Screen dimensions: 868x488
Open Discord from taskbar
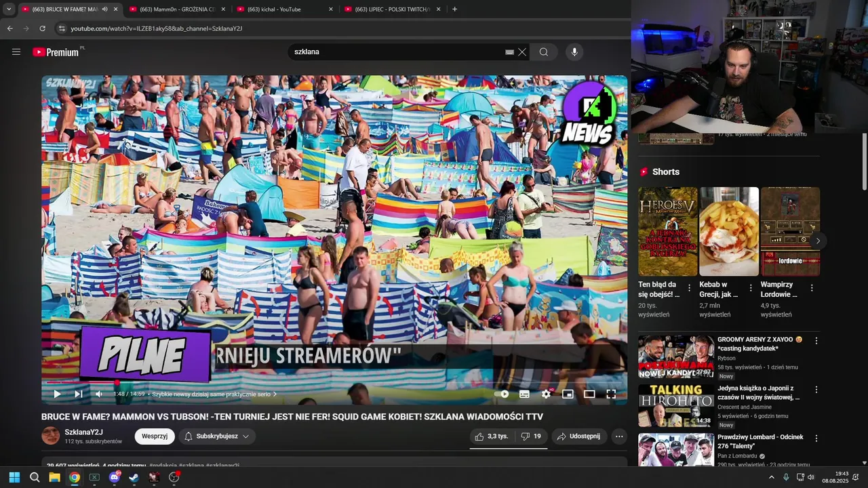pos(115,477)
